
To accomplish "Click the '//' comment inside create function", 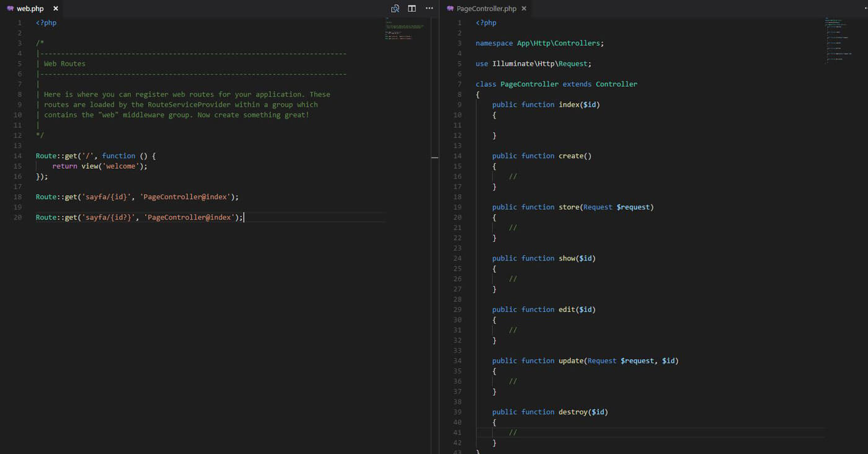I will click(x=513, y=177).
